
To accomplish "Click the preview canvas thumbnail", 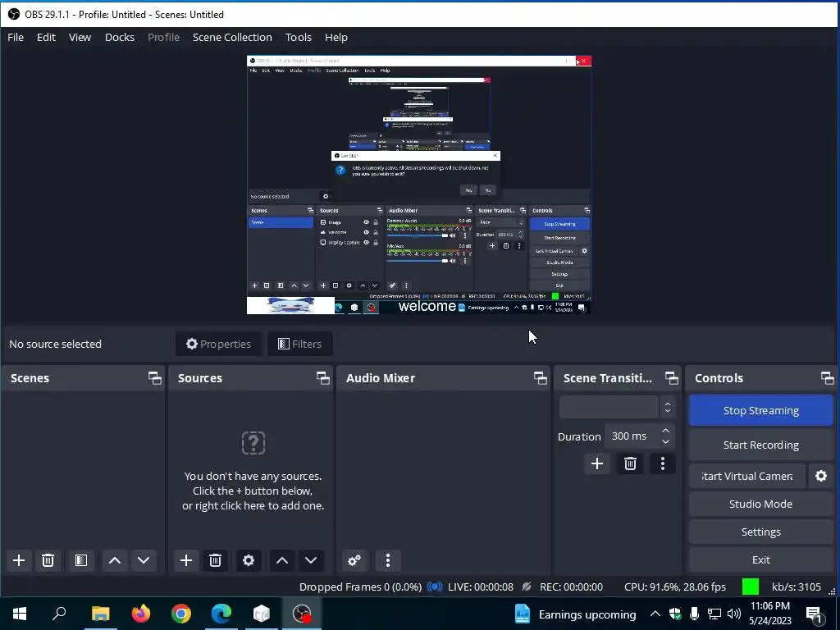I will click(419, 185).
